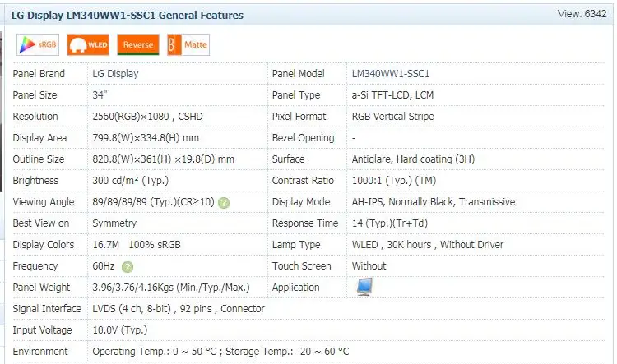The image size is (617, 364).
Task: Click the Panel Weight value
Action: click(x=171, y=288)
